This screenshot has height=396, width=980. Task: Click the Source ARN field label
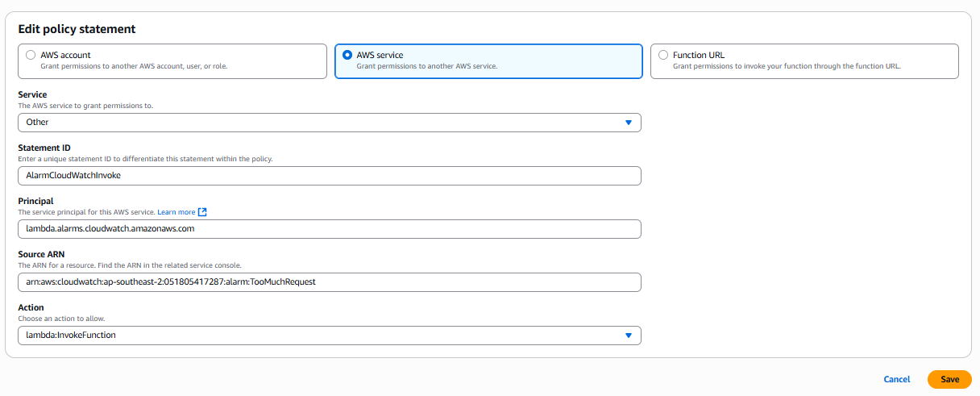point(41,255)
